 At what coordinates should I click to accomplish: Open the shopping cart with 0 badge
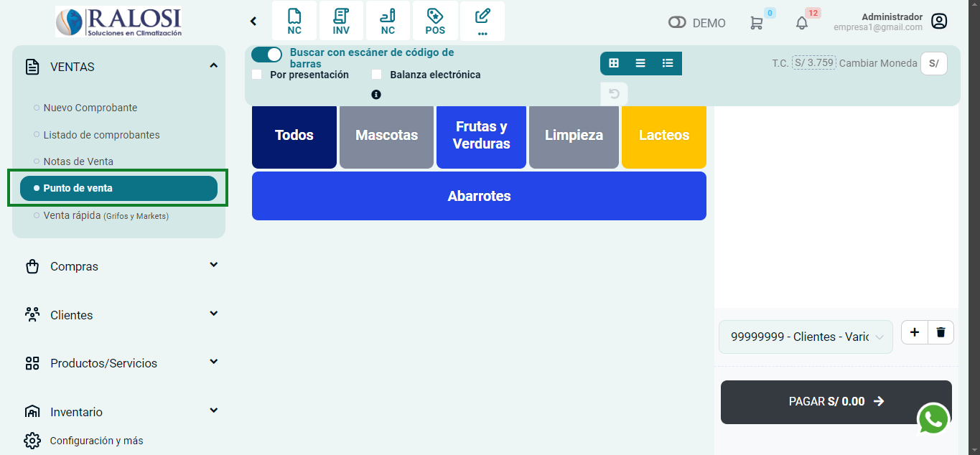(x=756, y=22)
